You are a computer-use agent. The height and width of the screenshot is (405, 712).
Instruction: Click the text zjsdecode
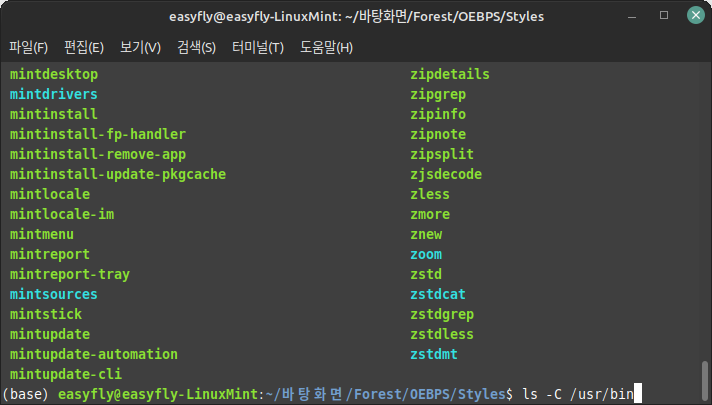pyautogui.click(x=446, y=174)
